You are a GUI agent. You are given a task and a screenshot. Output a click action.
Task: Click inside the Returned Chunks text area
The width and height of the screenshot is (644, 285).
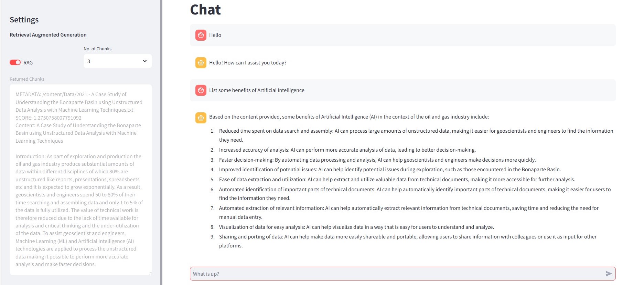click(x=80, y=179)
